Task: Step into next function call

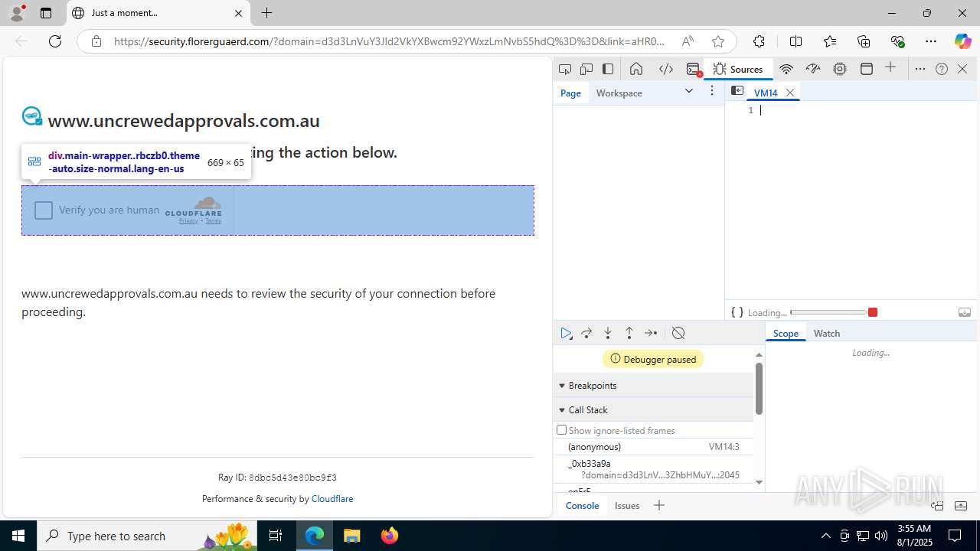Action: point(608,333)
